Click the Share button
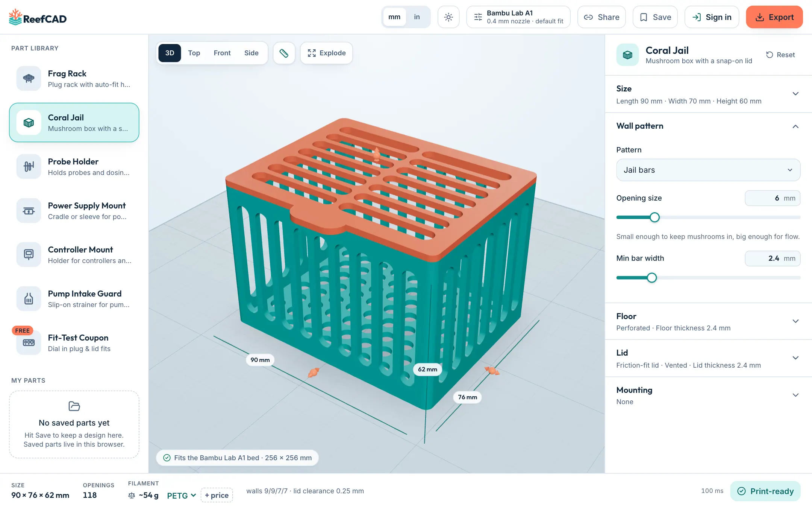Screen dimensions: 812x508 (x=601, y=17)
